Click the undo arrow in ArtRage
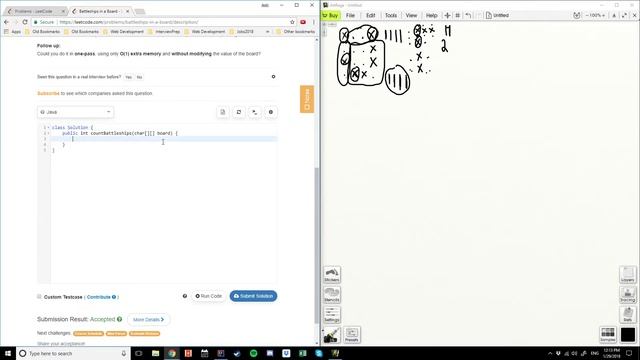Screen dimensions: 640x360 468,16
